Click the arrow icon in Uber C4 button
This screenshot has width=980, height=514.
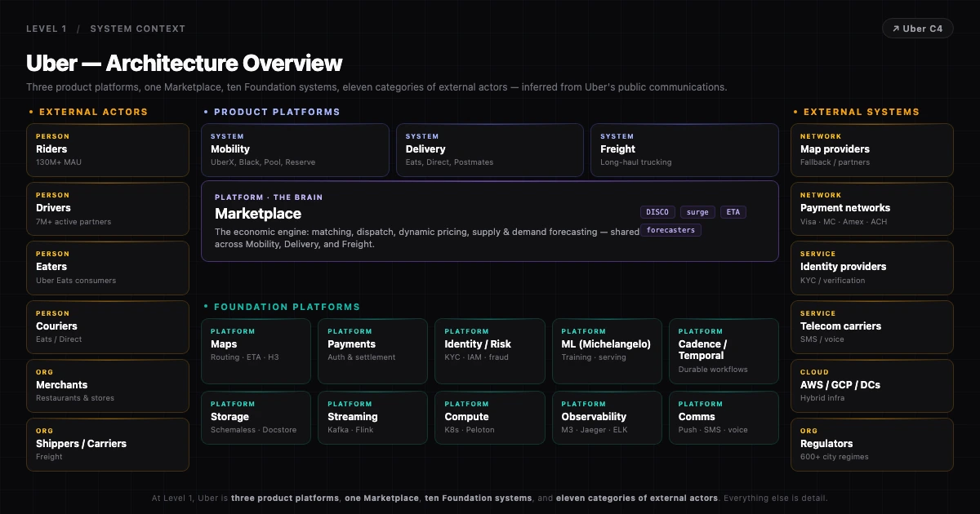tap(896, 29)
